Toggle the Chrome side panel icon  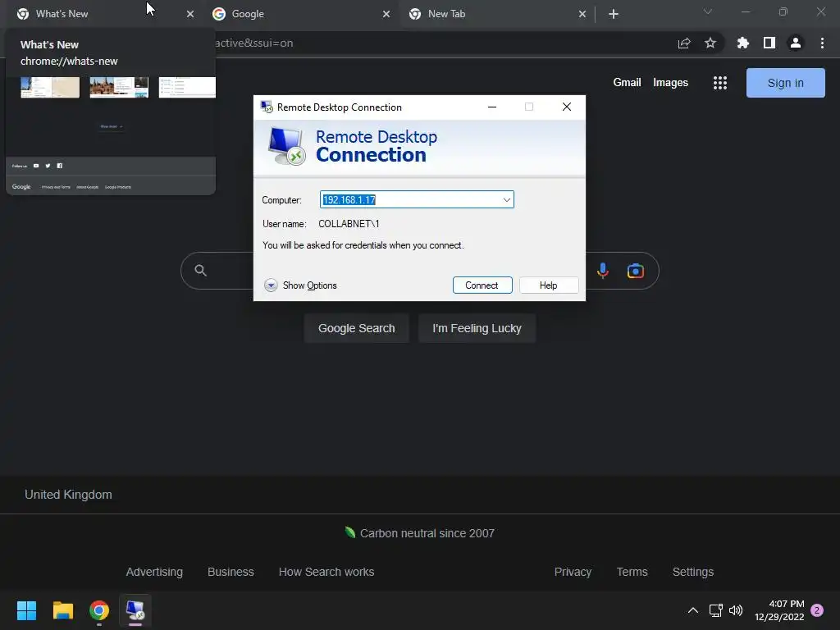pyautogui.click(x=769, y=43)
